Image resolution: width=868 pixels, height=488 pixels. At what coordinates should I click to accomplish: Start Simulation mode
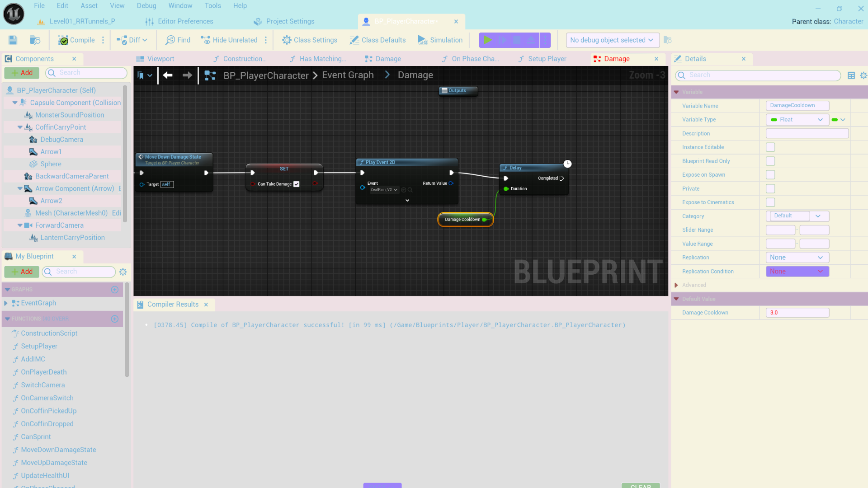[440, 40]
